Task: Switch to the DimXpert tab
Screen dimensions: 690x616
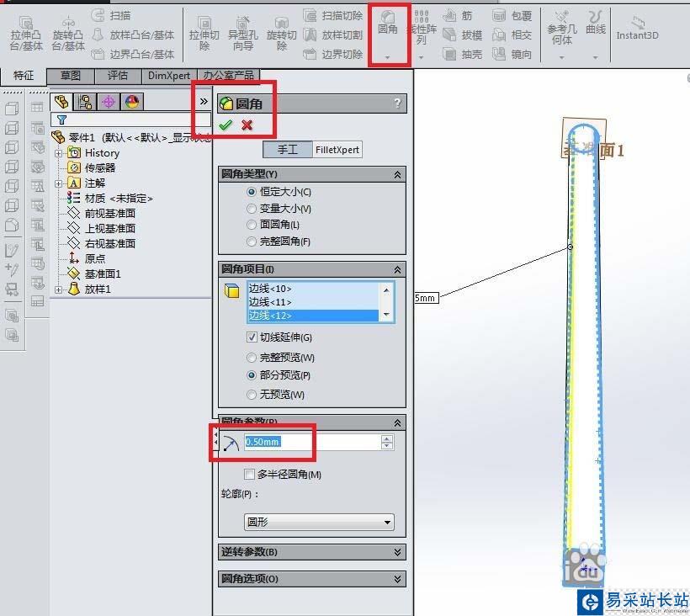Action: (169, 76)
